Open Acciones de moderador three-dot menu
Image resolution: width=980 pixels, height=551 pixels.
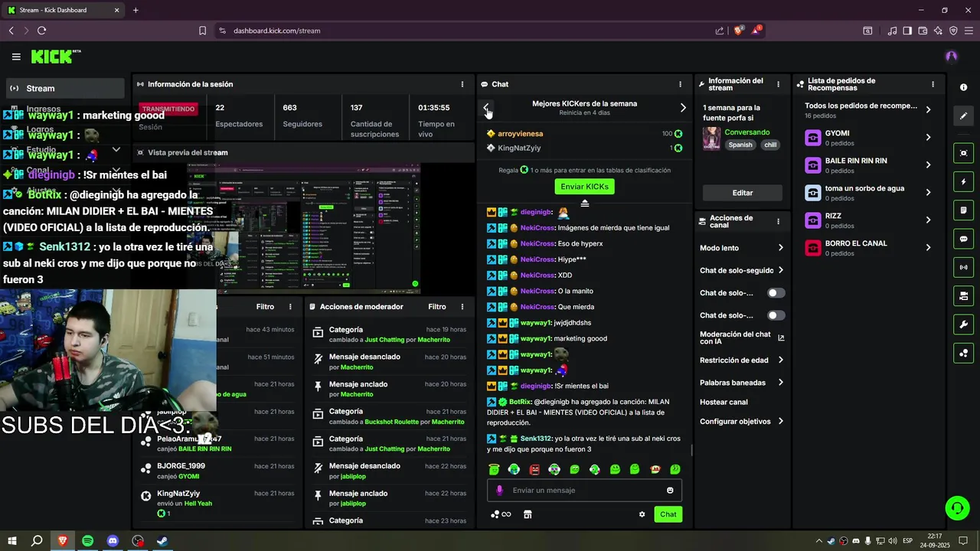462,307
